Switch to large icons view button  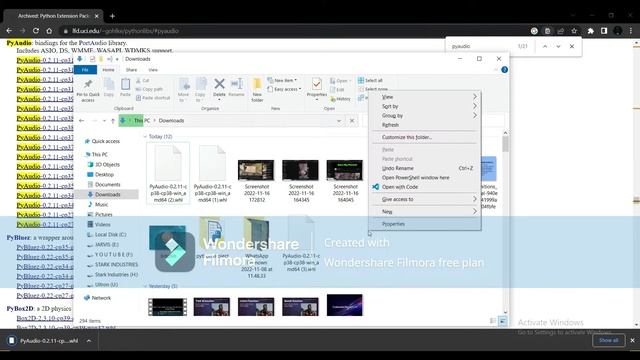(502, 321)
